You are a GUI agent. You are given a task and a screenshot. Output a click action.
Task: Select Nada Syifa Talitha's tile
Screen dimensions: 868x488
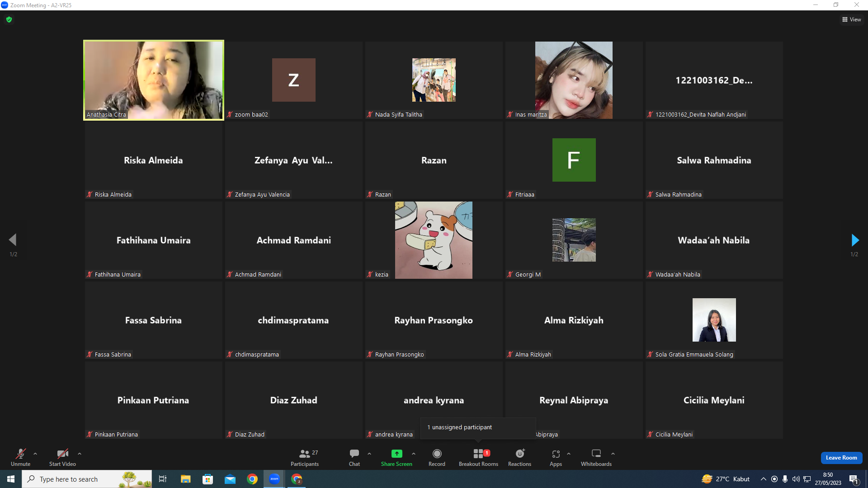434,80
